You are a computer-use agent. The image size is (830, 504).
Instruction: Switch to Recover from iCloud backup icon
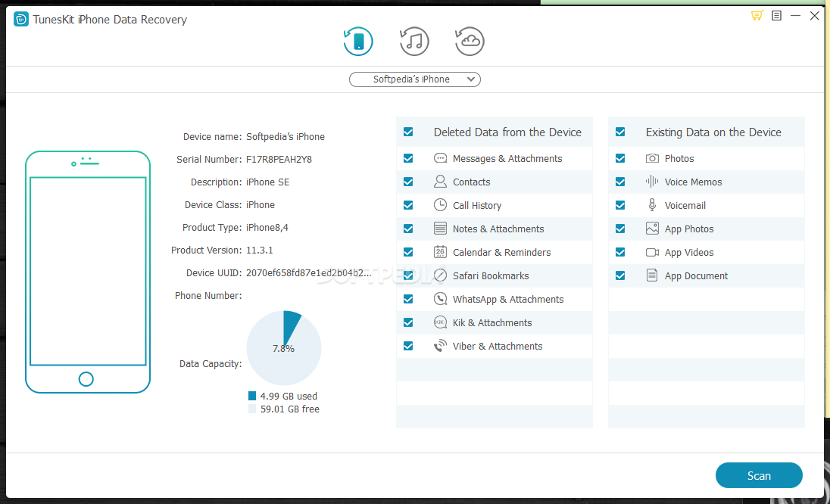[470, 42]
